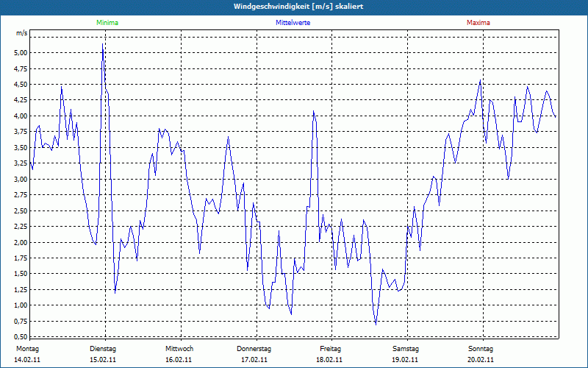Click the Sonntag day label
Viewport: 588px width, 368px height.
click(481, 348)
